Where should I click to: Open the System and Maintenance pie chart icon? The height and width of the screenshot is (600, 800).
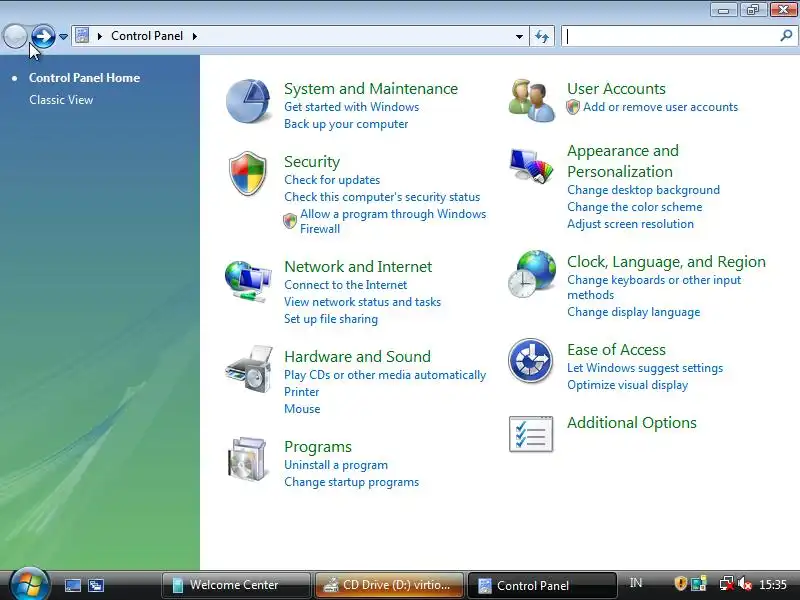[x=248, y=101]
